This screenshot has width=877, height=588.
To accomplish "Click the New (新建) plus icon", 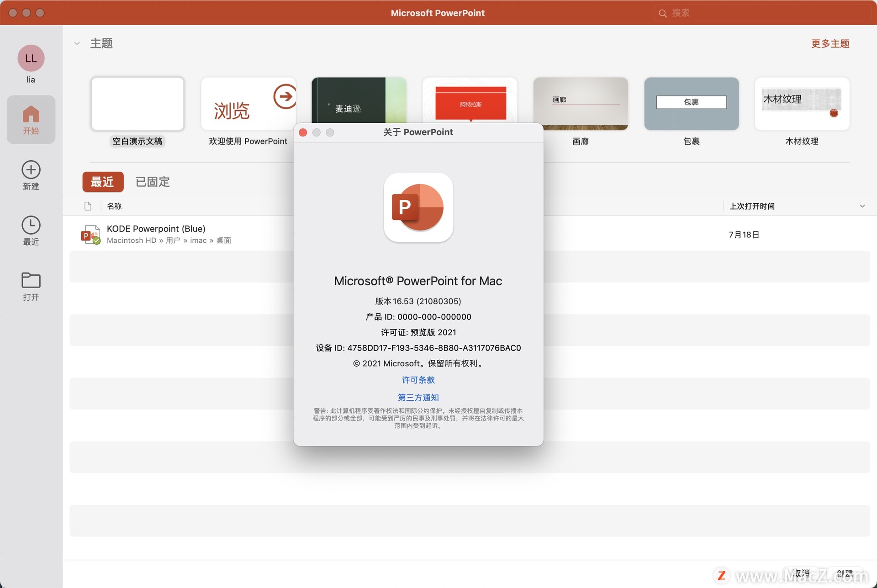I will pyautogui.click(x=31, y=170).
